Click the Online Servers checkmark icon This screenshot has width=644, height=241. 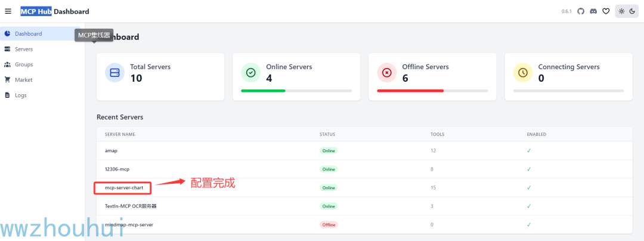point(250,73)
